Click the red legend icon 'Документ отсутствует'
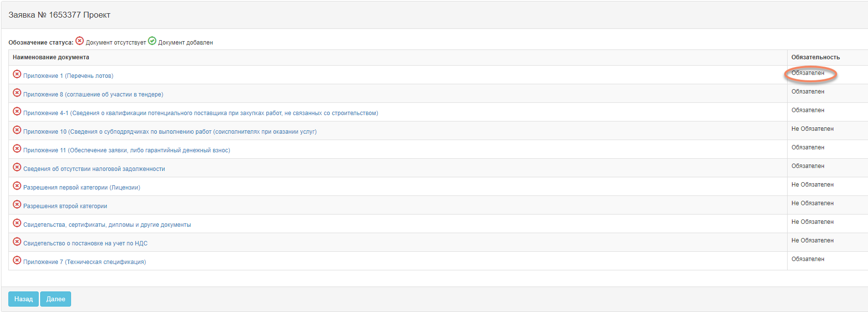The width and height of the screenshot is (868, 312). tap(79, 41)
